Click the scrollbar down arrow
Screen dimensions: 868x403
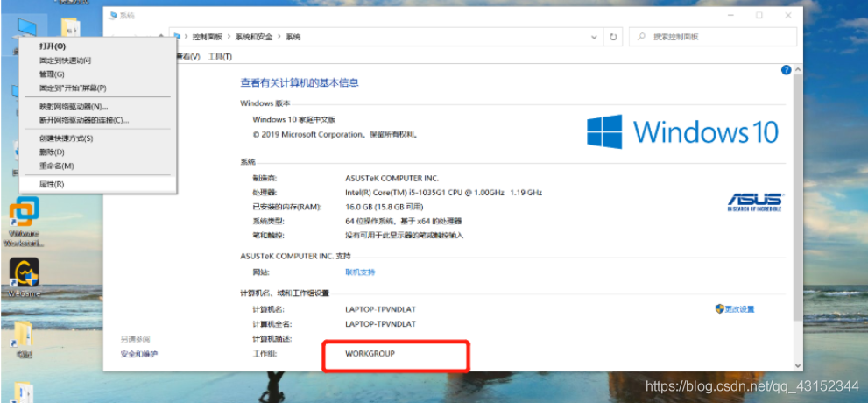tap(798, 365)
